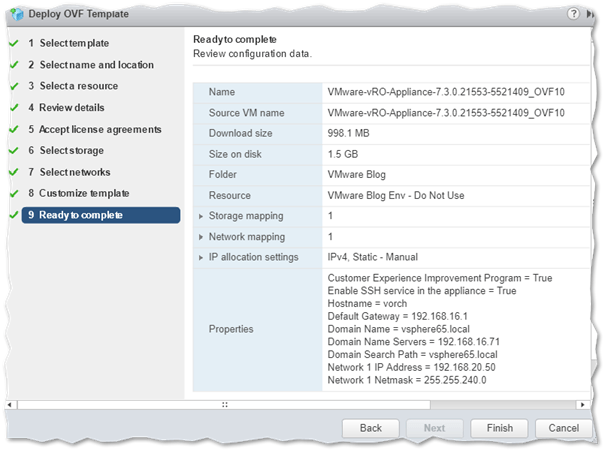Click the disabled Next button
Screen dimensions: 605x451
coord(434,428)
